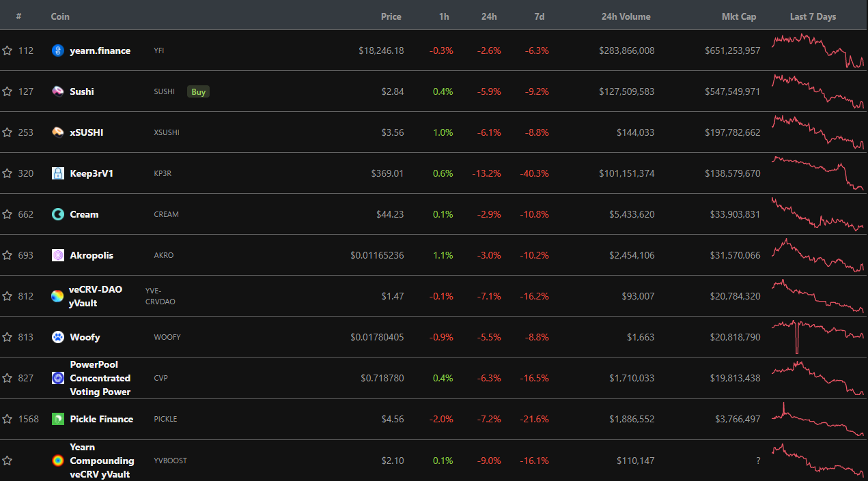Open Woofy 7-day sparkline chart
This screenshot has width=868, height=481.
coord(817,337)
